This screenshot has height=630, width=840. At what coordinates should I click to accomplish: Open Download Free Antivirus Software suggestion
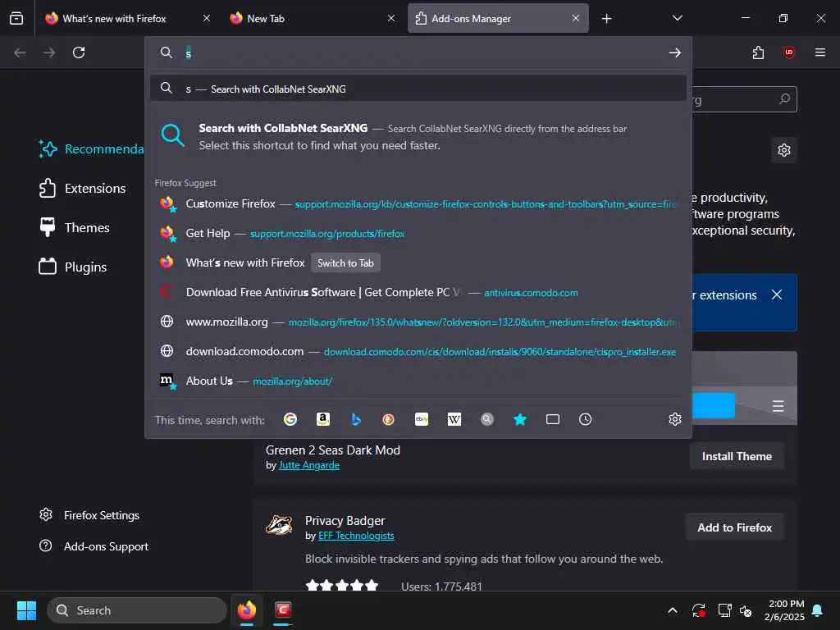[418, 293]
